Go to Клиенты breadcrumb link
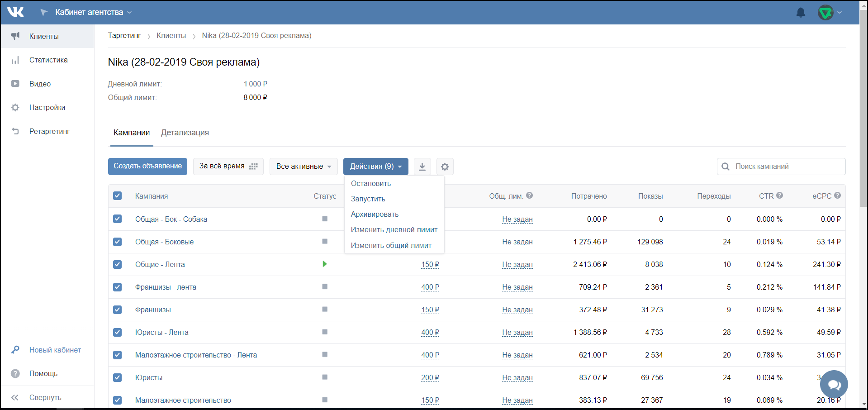The image size is (868, 410). coord(171,35)
